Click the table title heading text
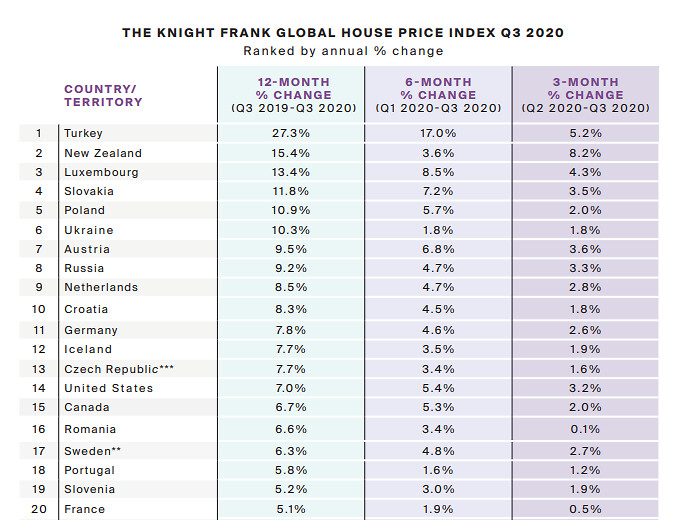The height and width of the screenshot is (520, 685). pyautogui.click(x=343, y=33)
